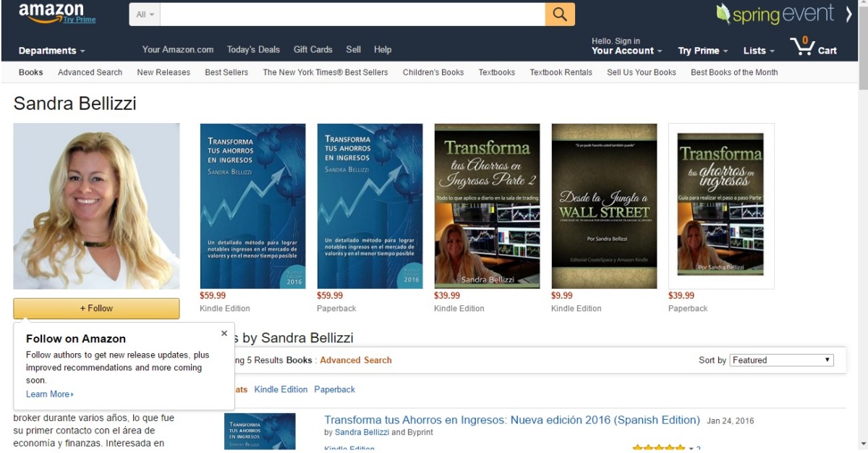The image size is (868, 453).
Task: Filter by the Paperback format link
Action: (x=334, y=389)
